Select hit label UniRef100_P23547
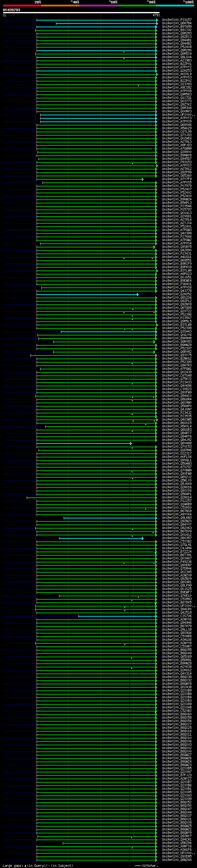 (176, 318)
